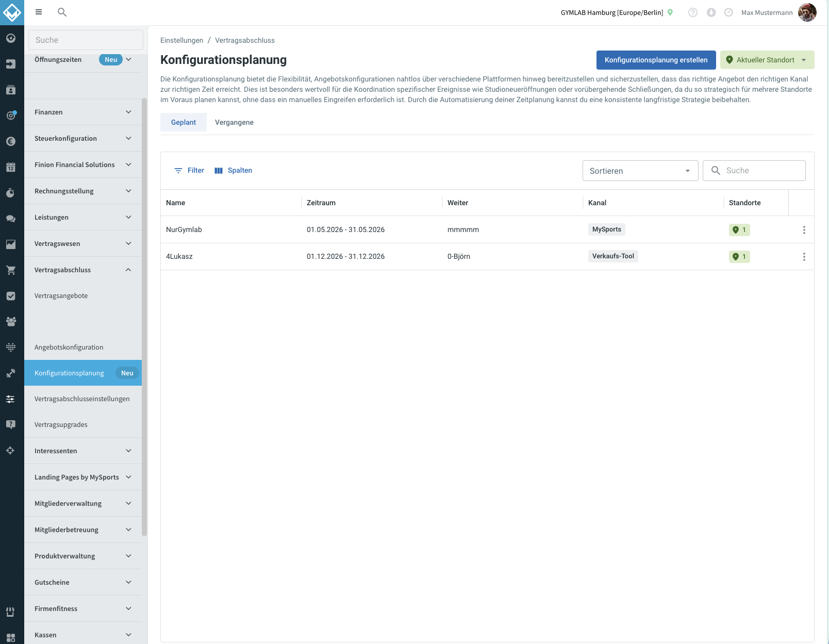829x644 pixels.
Task: Expand the Mitgliederverwaltung section
Action: click(x=83, y=503)
